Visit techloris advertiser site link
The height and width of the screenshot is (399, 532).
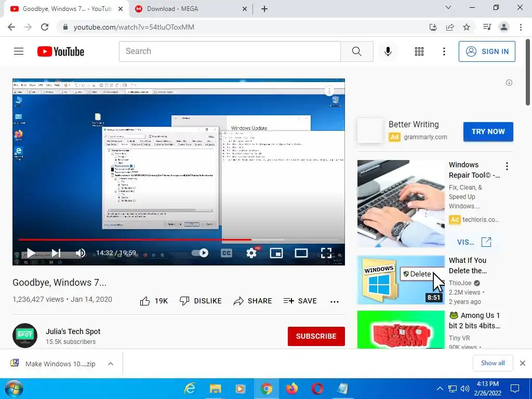tap(474, 242)
